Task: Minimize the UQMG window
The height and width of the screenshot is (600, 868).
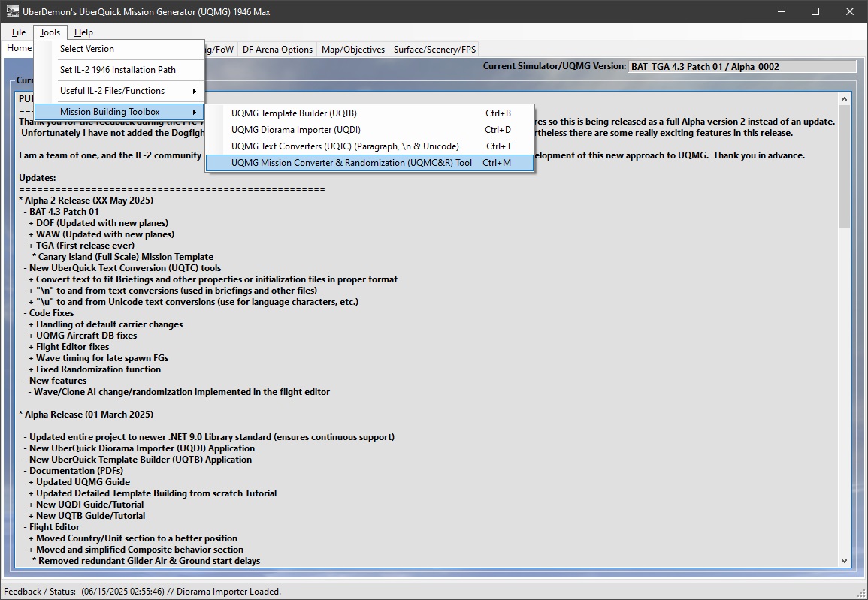Action: (782, 11)
